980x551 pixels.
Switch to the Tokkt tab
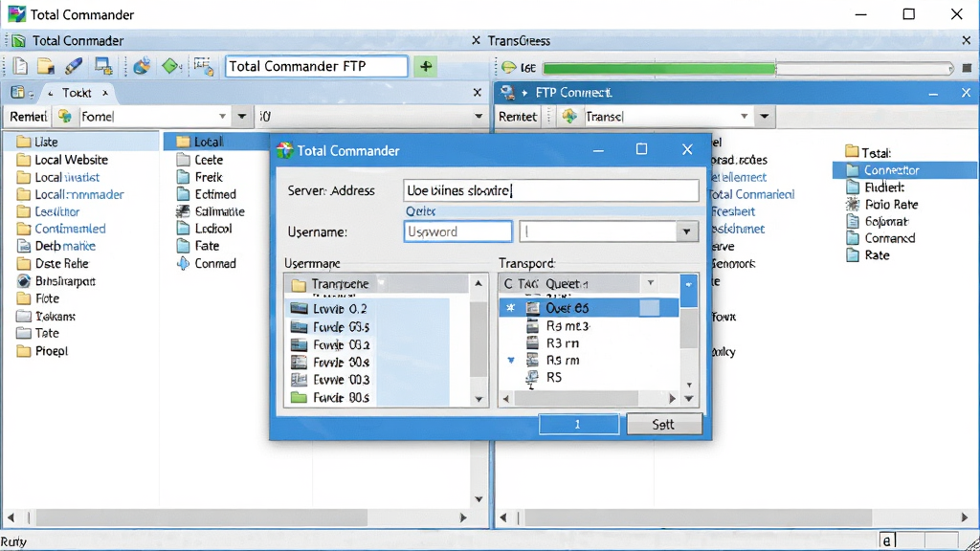(x=77, y=93)
